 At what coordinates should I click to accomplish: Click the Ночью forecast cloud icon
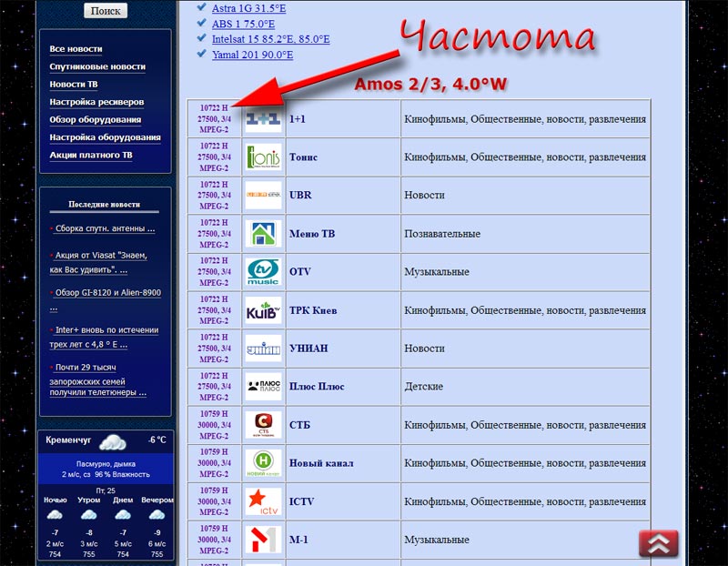point(55,514)
